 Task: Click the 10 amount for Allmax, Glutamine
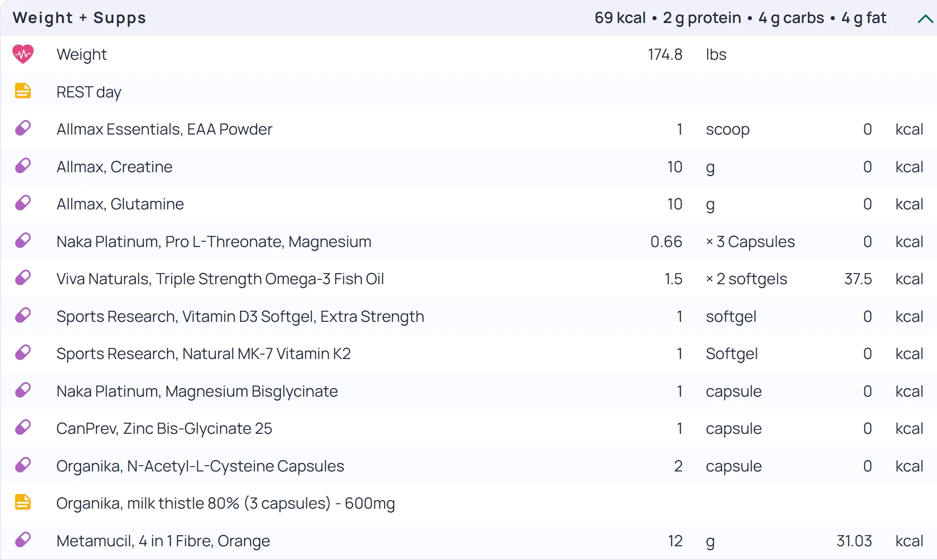click(675, 204)
